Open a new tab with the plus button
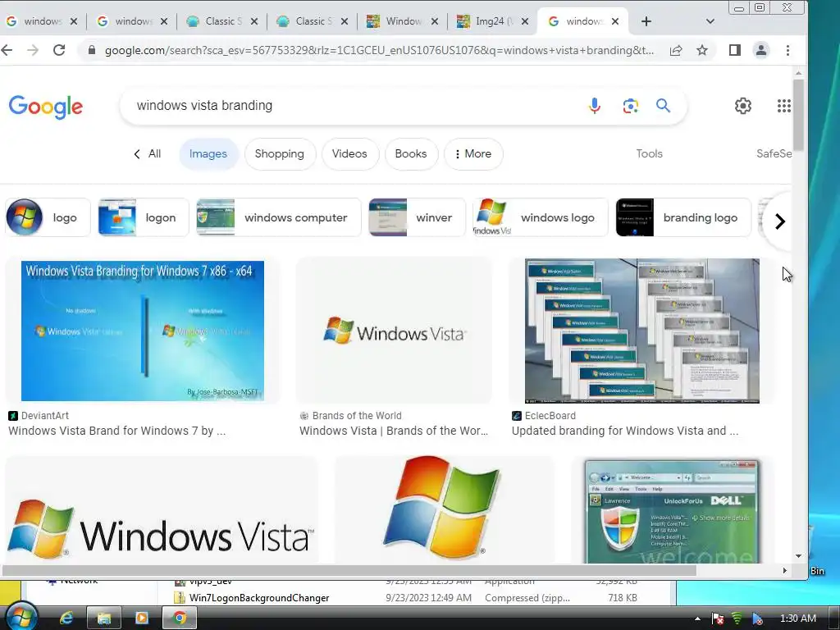 pyautogui.click(x=646, y=21)
